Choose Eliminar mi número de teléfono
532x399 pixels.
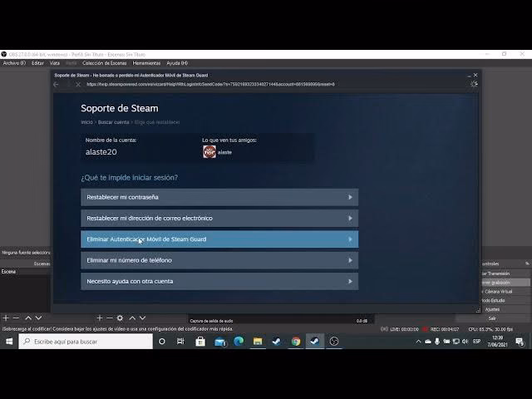219,260
